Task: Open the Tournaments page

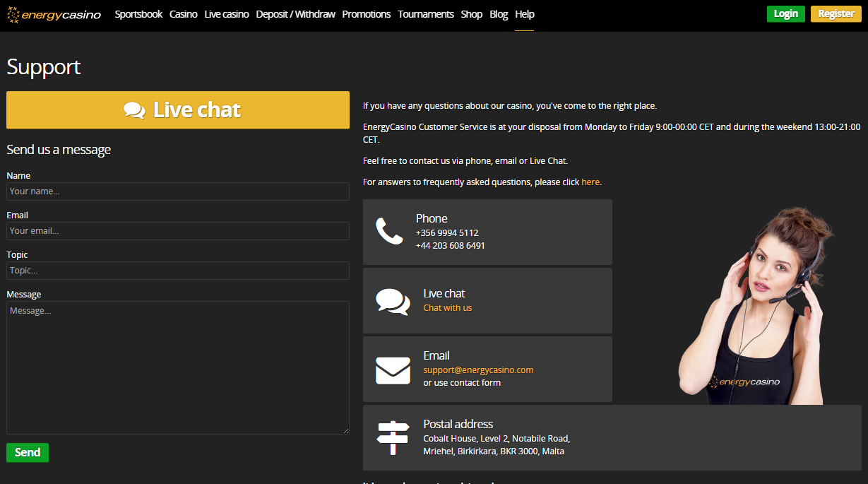Action: (x=426, y=14)
